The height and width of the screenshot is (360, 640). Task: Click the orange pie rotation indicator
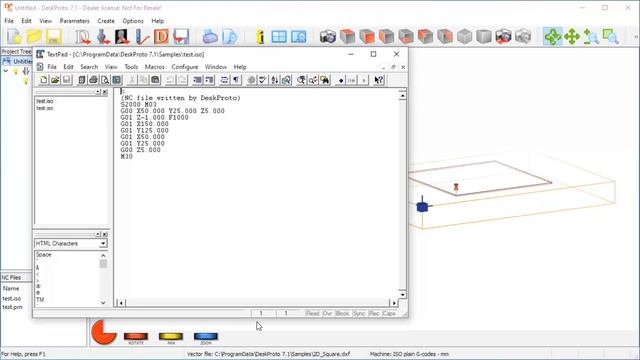pyautogui.click(x=104, y=332)
